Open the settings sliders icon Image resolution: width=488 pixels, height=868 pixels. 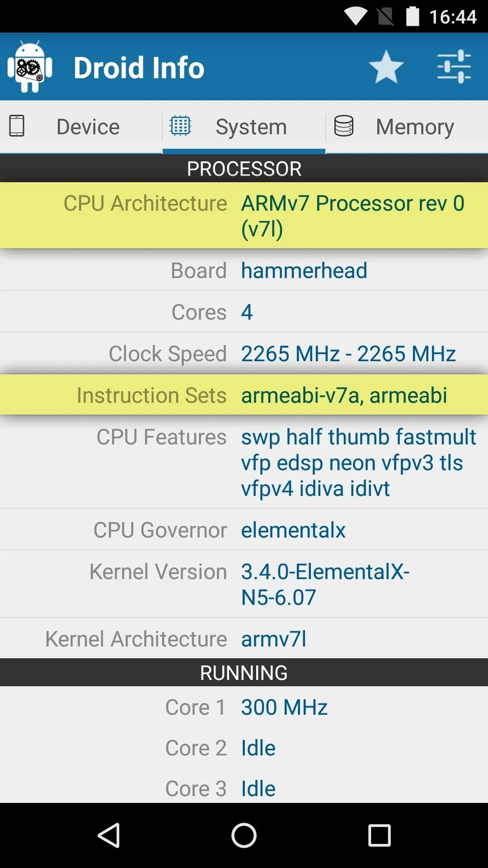[x=454, y=67]
